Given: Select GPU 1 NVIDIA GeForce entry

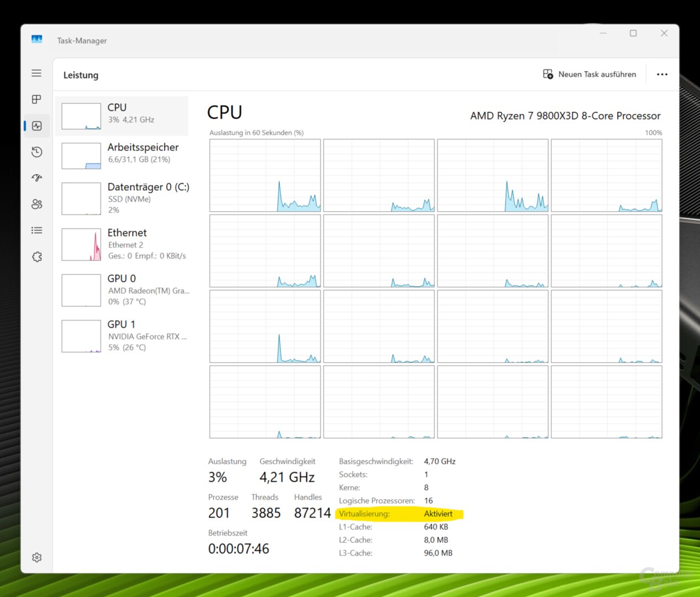Looking at the screenshot, I should pyautogui.click(x=122, y=336).
